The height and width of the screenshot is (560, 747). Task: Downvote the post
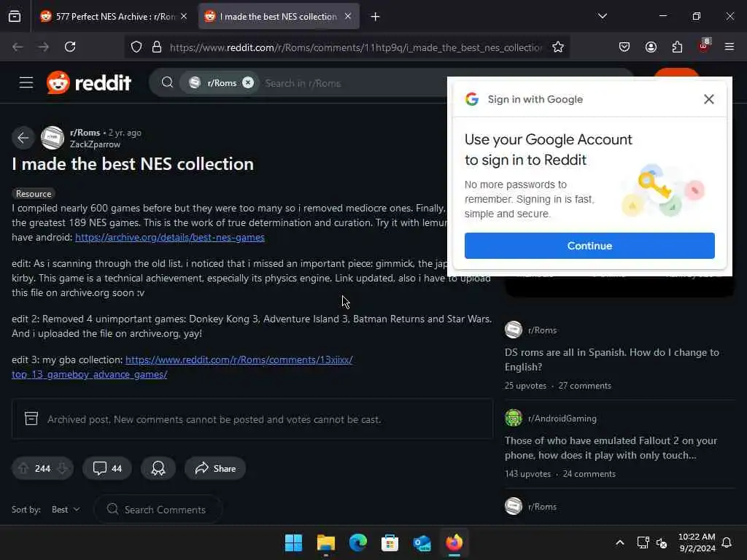click(x=62, y=469)
